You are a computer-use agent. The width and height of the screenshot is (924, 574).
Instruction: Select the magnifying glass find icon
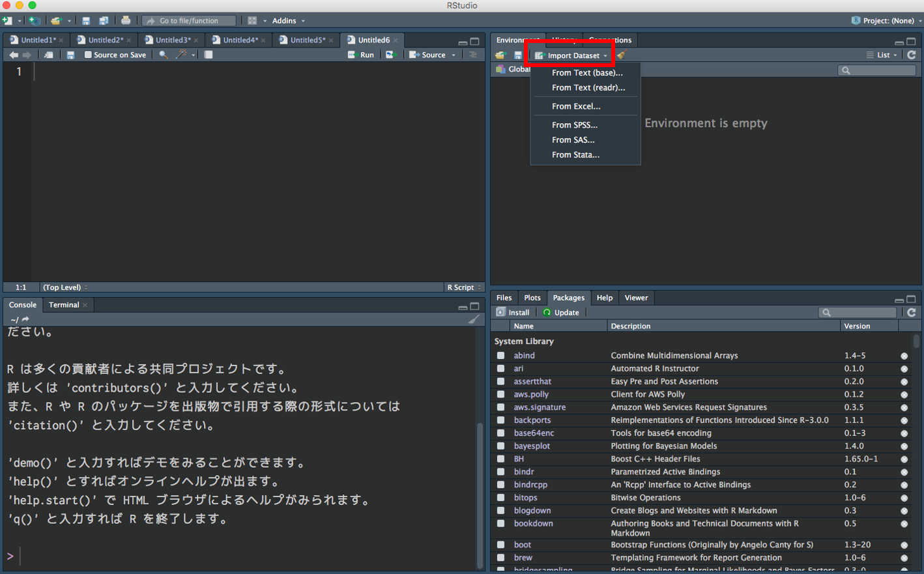pyautogui.click(x=163, y=55)
